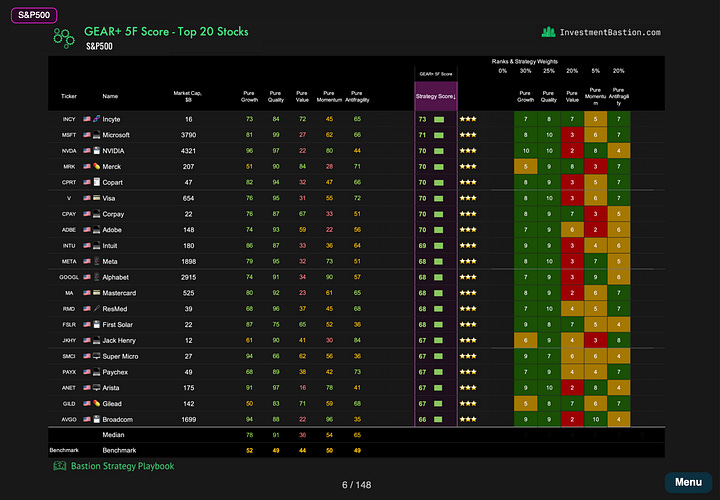Click the Mastercard card icon

pyautogui.click(x=96, y=293)
